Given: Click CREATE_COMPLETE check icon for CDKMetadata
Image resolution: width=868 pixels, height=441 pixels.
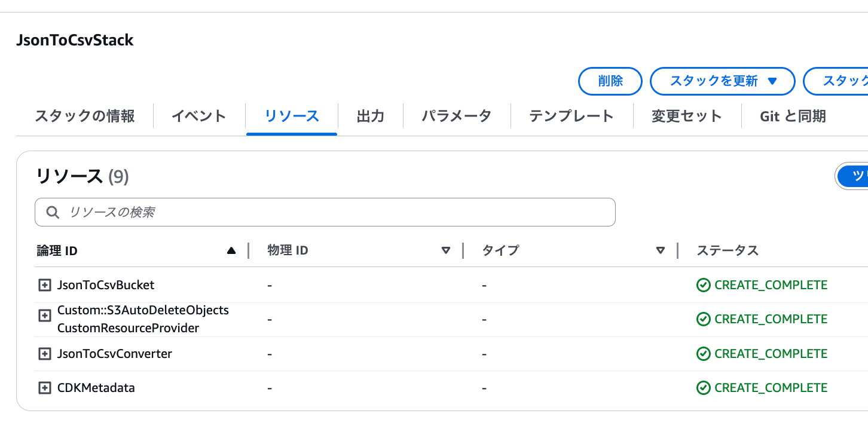Looking at the screenshot, I should pos(703,388).
